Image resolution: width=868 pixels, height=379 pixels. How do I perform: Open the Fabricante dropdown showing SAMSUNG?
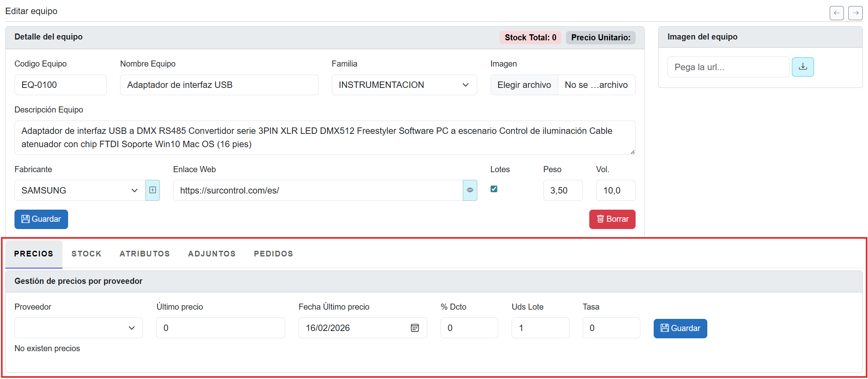[80, 190]
